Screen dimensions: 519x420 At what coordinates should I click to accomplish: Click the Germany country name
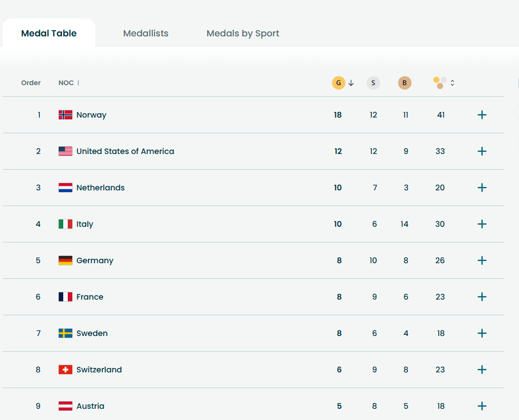coord(95,260)
